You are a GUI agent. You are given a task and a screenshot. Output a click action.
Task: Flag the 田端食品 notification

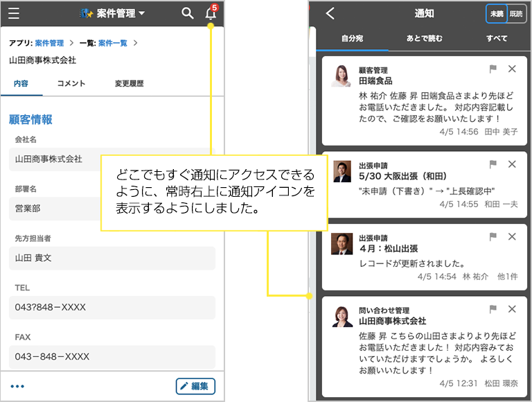point(493,69)
